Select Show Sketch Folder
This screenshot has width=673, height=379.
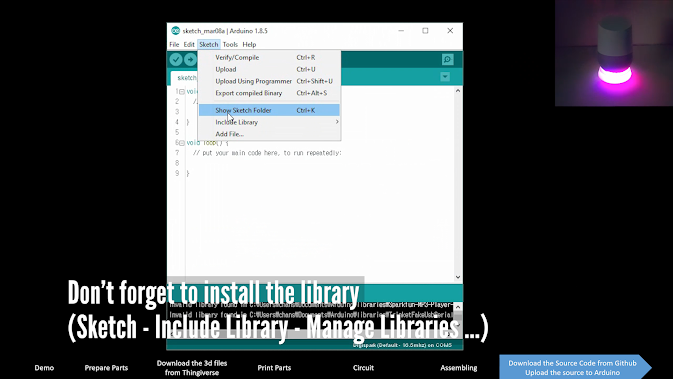269,110
